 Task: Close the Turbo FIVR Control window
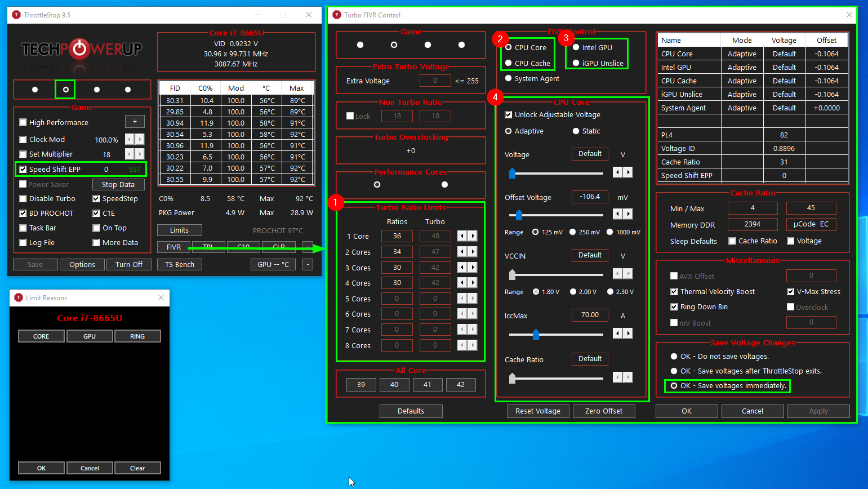(x=849, y=15)
